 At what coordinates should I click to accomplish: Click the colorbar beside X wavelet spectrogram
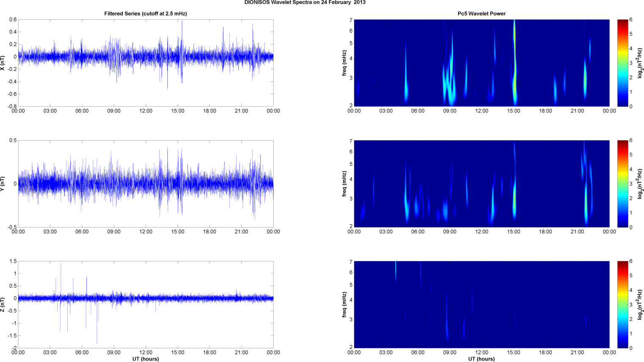click(x=622, y=63)
